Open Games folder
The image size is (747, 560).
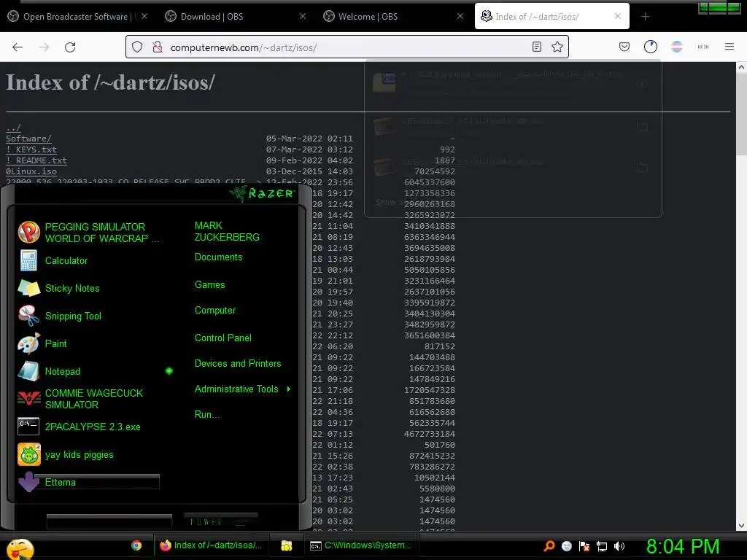[x=209, y=285]
